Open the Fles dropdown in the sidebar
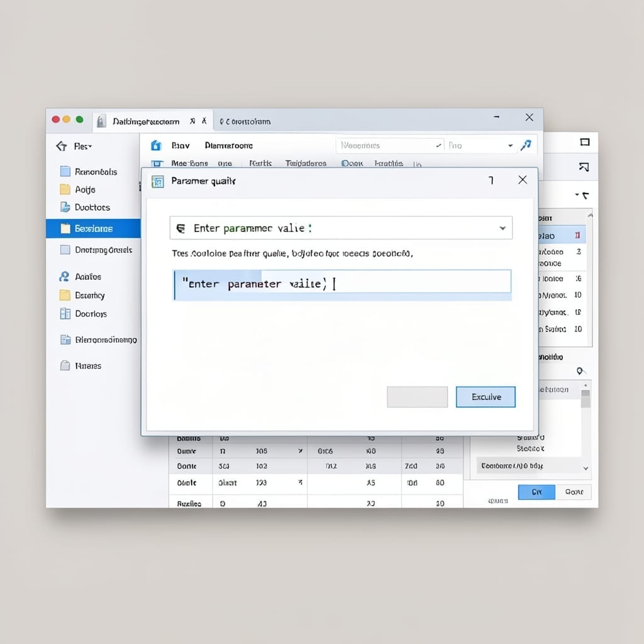Viewport: 644px width, 644px height. [83, 146]
